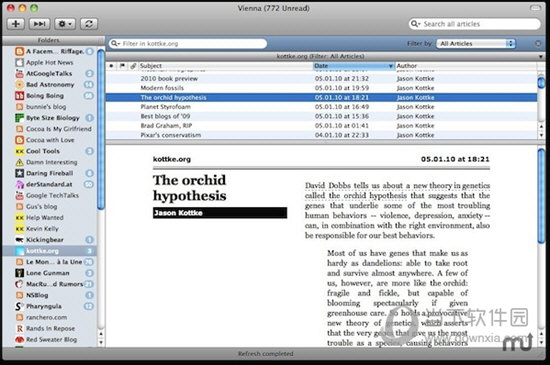Click the Folders list header
Image resolution: width=550 pixels, height=365 pixels.
pos(53,40)
